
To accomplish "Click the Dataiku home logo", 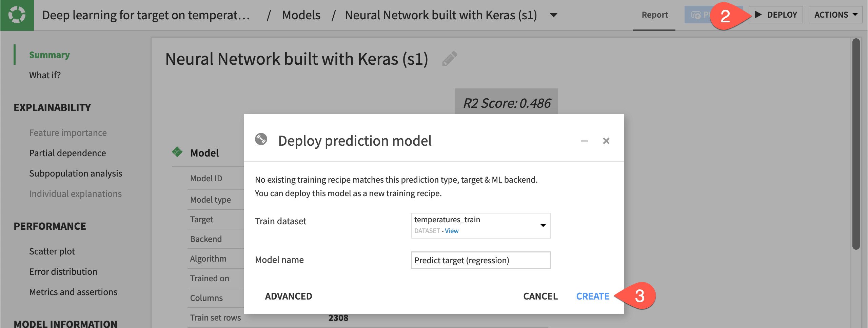I will pos(17,15).
